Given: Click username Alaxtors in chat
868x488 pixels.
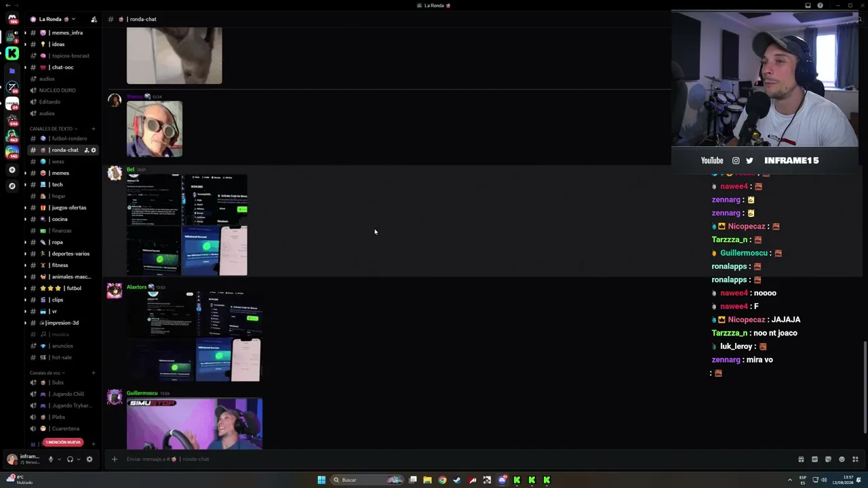Looking at the screenshot, I should tap(136, 287).
